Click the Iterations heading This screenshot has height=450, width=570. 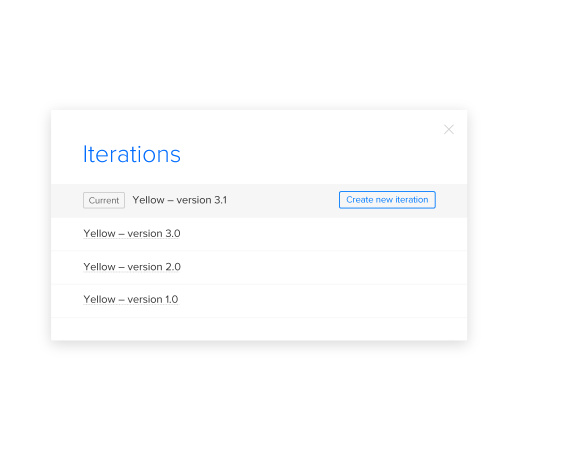coord(132,154)
